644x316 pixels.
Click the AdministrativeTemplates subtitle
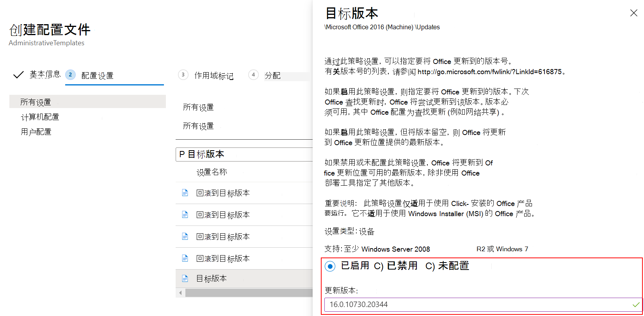[46, 43]
